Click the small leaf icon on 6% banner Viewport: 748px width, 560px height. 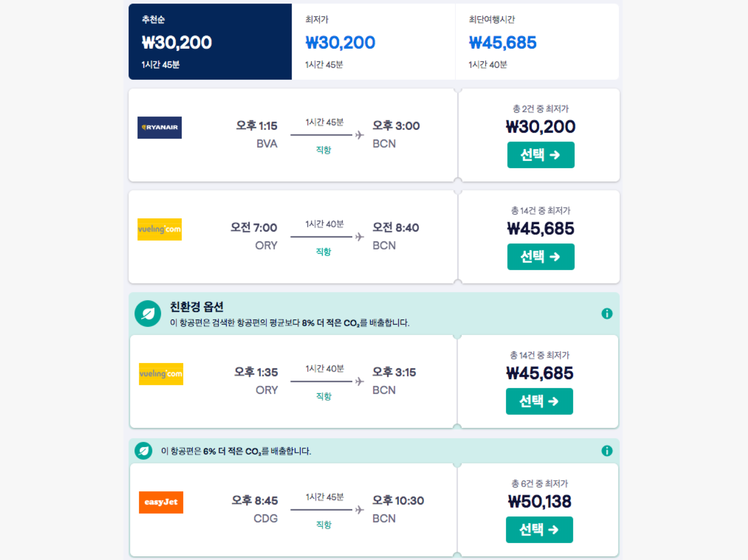(x=143, y=450)
